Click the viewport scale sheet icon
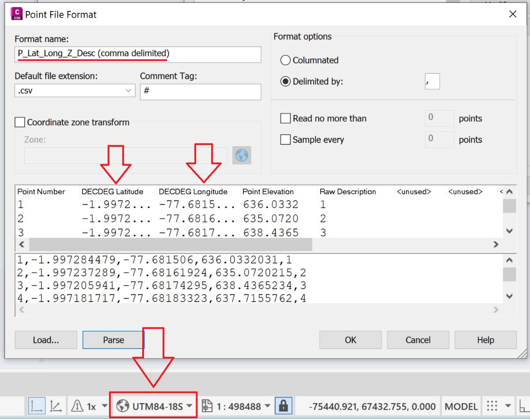 [x=208, y=406]
